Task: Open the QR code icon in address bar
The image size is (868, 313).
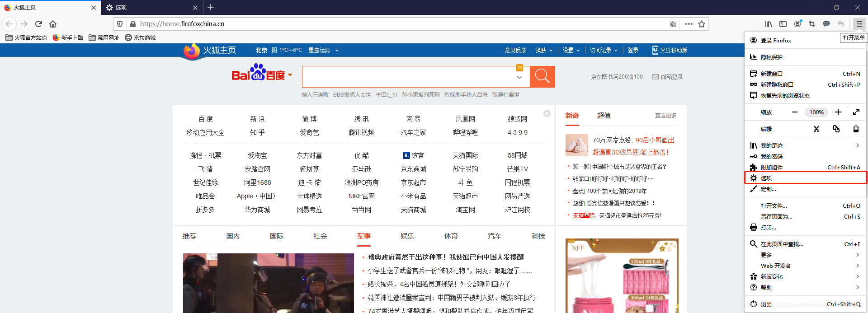Action: pos(673,24)
